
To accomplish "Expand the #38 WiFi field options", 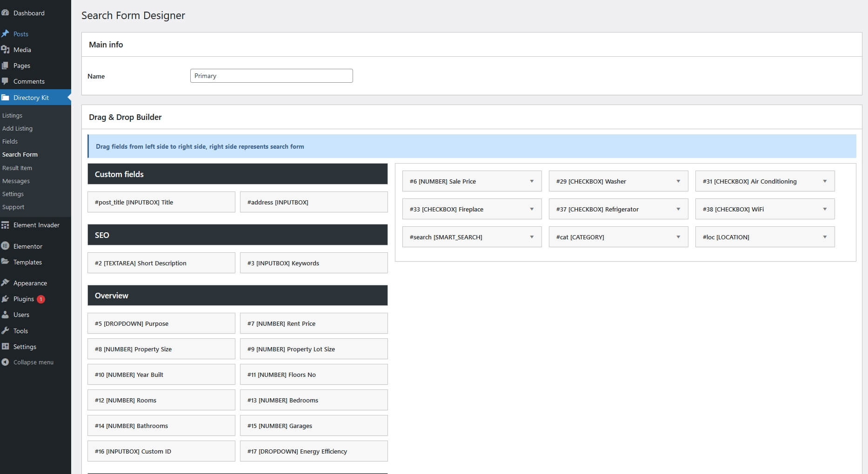I will [825, 209].
